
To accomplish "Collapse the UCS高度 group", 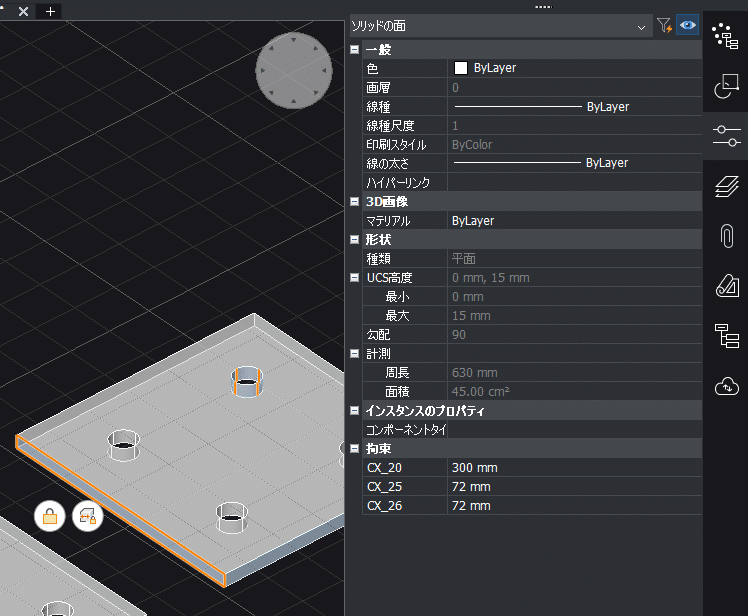I will point(354,278).
